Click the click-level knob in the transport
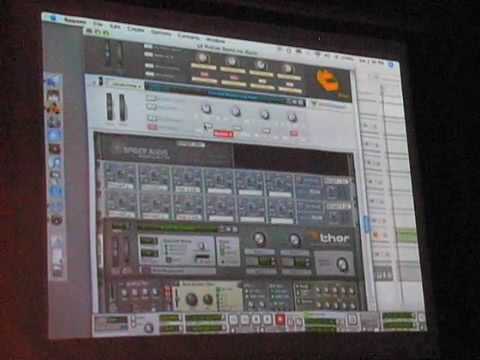 point(149,328)
